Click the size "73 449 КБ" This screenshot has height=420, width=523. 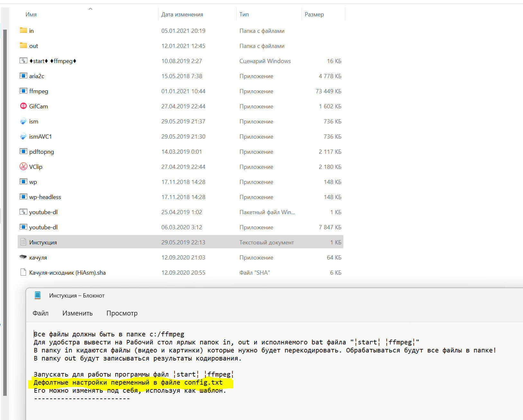[329, 91]
